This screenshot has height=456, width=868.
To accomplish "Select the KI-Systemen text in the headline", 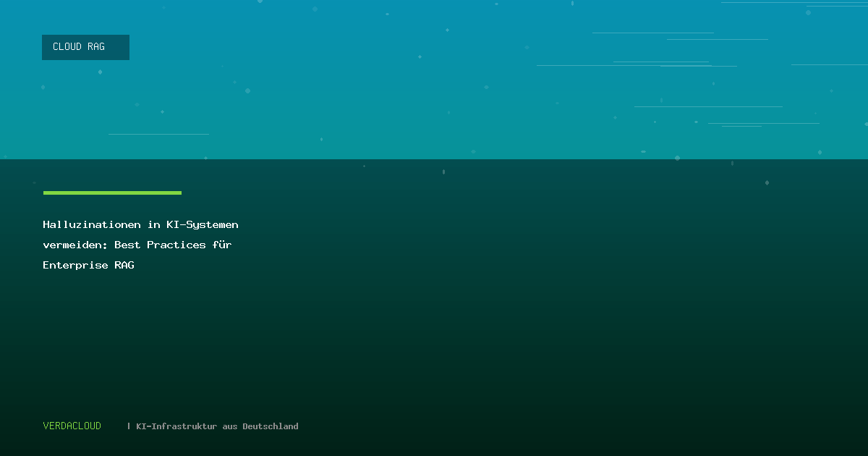I will tap(202, 225).
